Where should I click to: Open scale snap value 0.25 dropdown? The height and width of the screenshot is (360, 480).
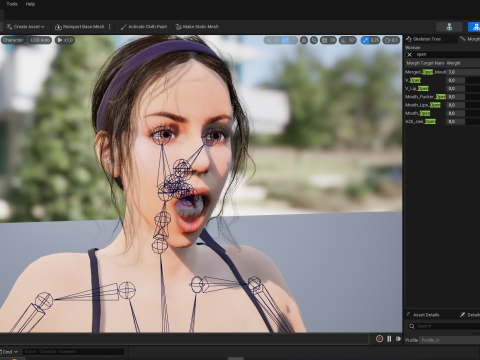(x=375, y=40)
